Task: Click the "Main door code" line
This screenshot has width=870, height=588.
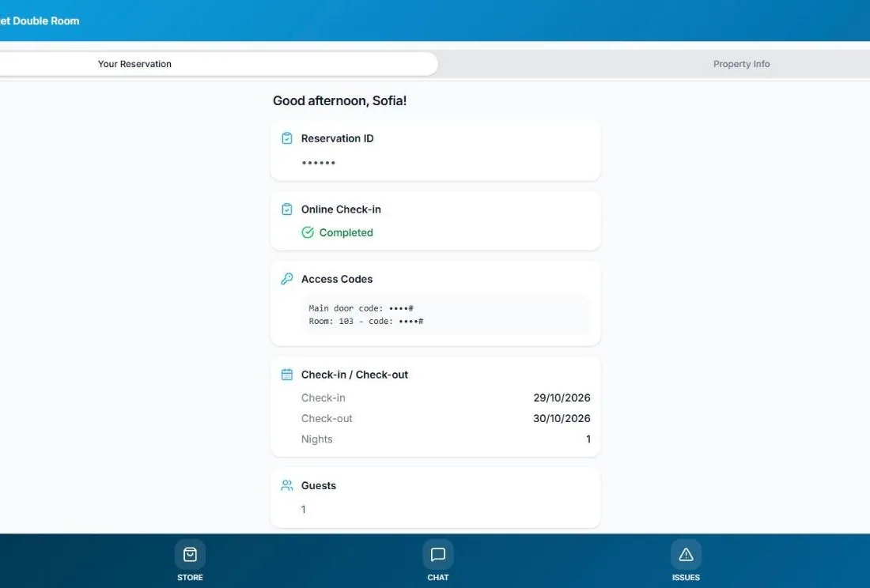Action: (361, 308)
